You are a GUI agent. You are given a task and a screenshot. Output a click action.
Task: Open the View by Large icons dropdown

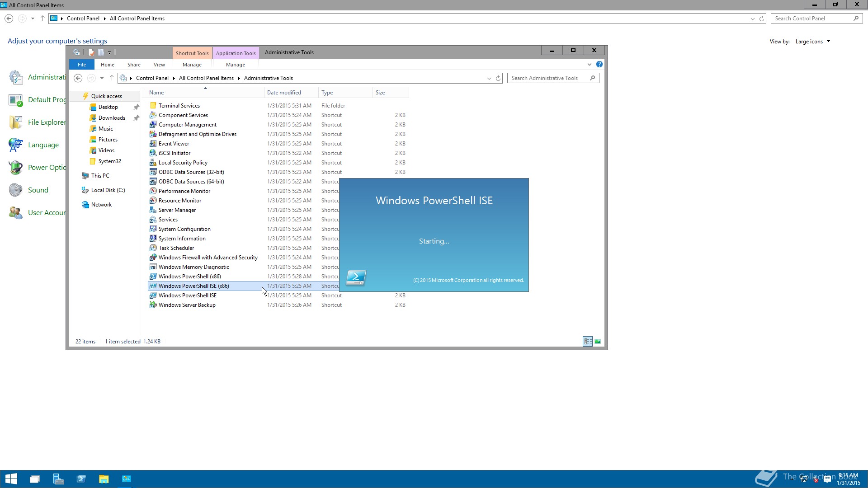[812, 42]
